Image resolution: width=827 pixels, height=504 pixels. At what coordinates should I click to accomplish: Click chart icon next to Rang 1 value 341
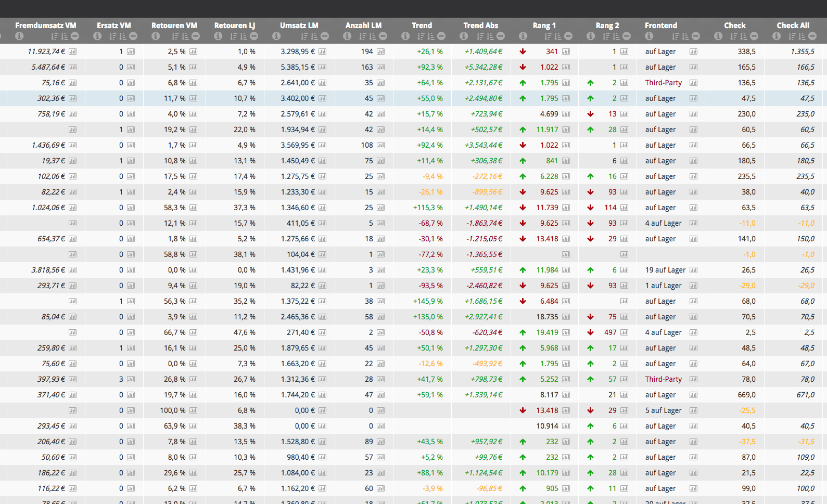point(566,51)
